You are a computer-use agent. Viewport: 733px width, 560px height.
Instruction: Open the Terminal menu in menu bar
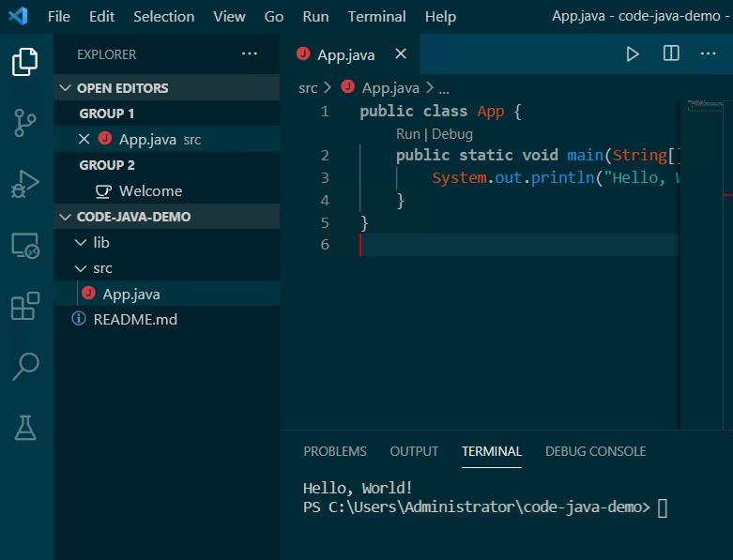tap(376, 17)
